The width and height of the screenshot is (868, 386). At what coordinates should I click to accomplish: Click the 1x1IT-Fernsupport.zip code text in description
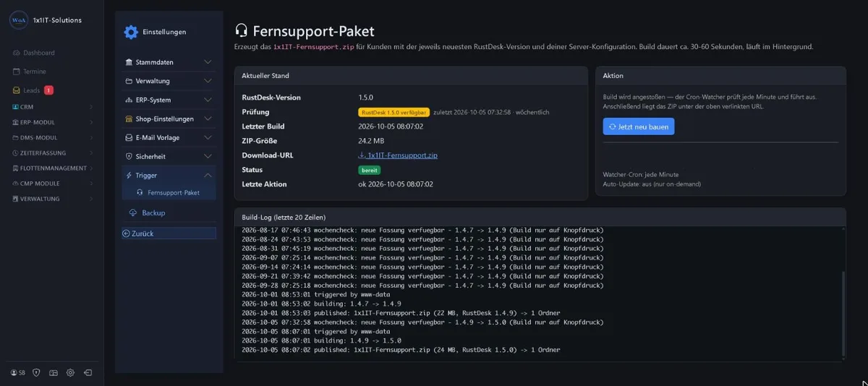313,47
